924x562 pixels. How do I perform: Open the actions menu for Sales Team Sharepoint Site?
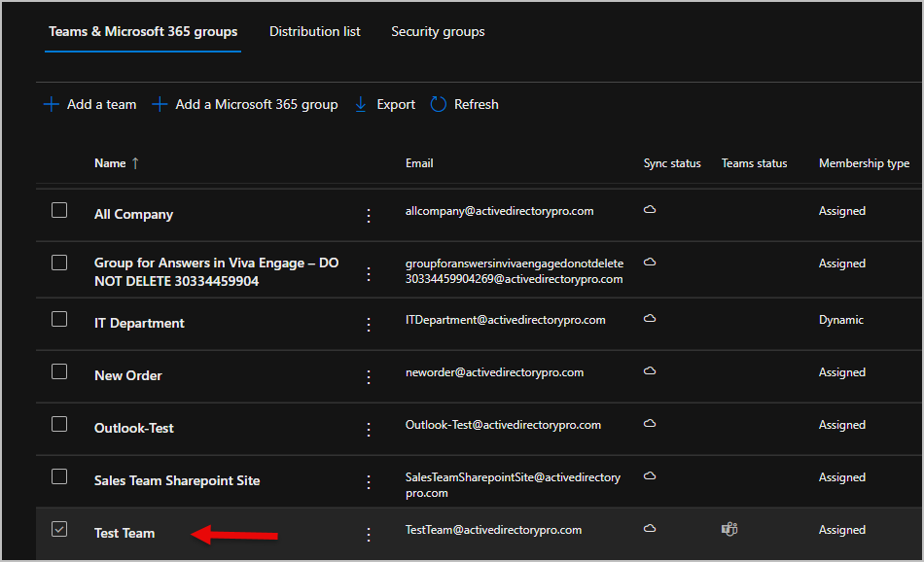tap(369, 481)
